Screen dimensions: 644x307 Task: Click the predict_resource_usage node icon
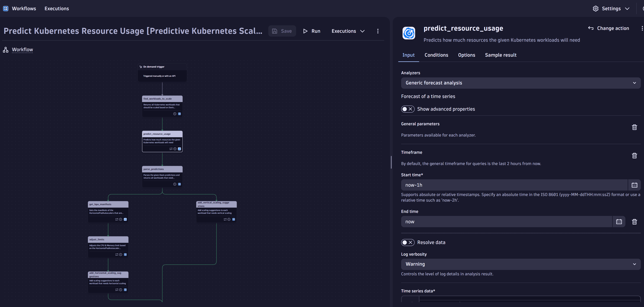179,149
